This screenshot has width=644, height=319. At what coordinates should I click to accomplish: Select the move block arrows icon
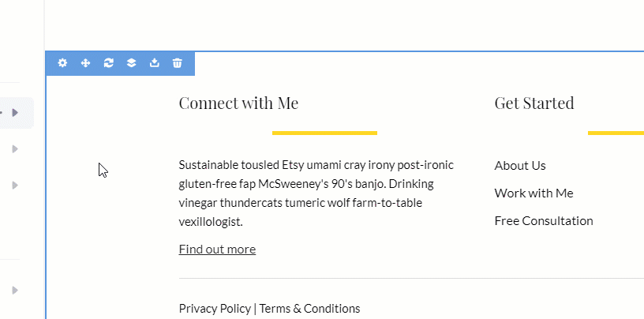click(x=85, y=63)
